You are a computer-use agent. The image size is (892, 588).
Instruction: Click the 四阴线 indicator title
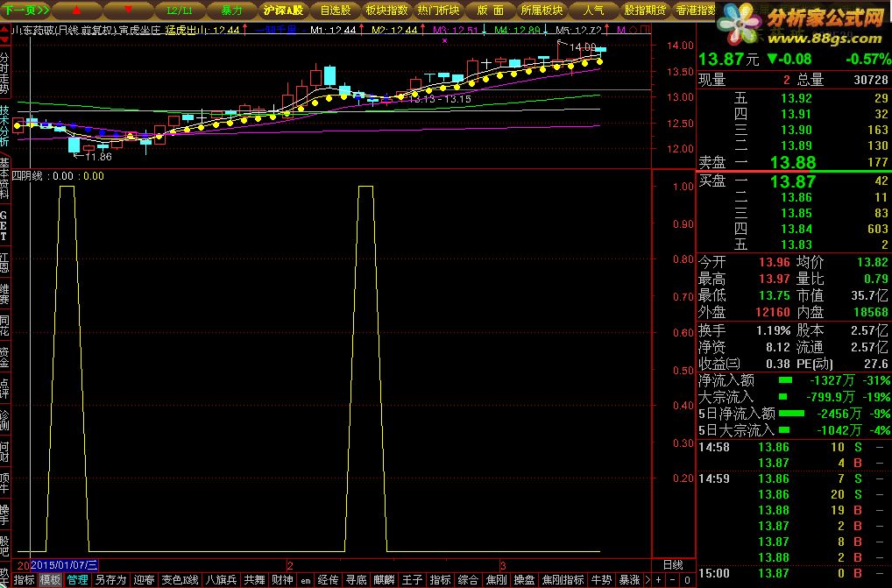pyautogui.click(x=27, y=176)
